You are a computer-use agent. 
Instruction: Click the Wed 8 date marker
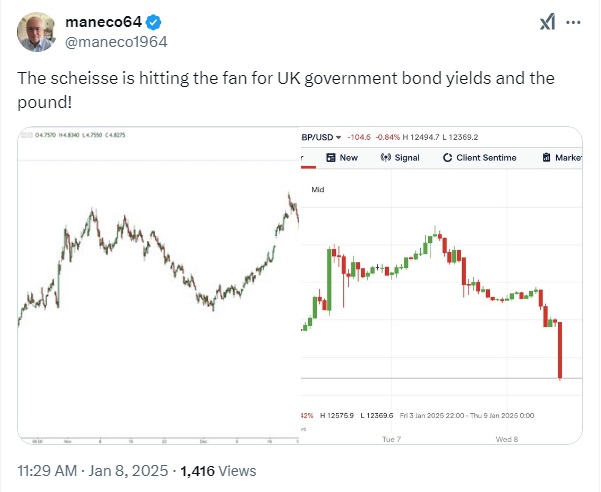507,439
